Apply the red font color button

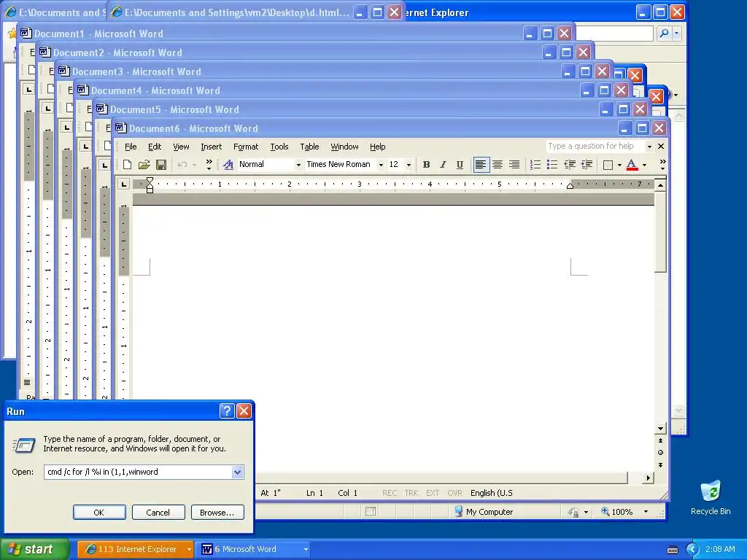coord(632,165)
